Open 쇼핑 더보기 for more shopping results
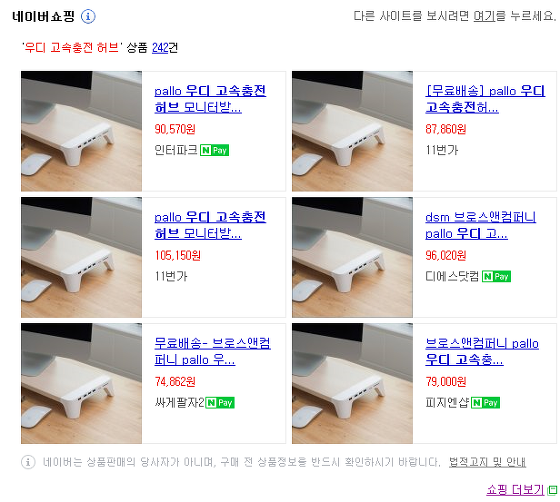Image resolution: width=560 pixels, height=502 pixels. 515,490
